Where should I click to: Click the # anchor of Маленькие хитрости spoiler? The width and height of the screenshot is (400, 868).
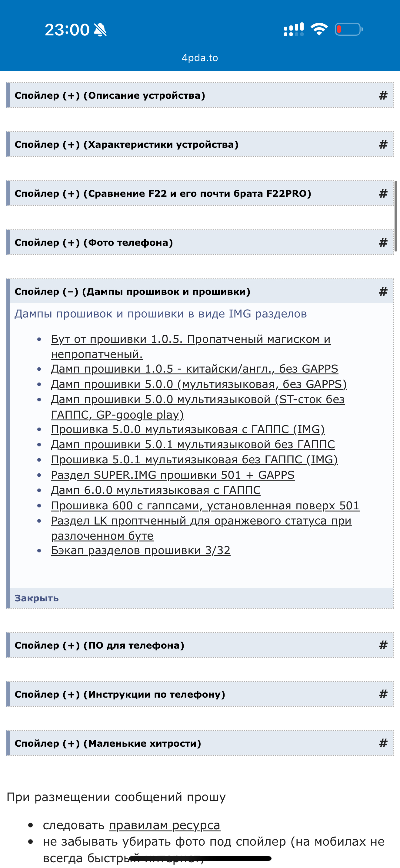[x=383, y=743]
